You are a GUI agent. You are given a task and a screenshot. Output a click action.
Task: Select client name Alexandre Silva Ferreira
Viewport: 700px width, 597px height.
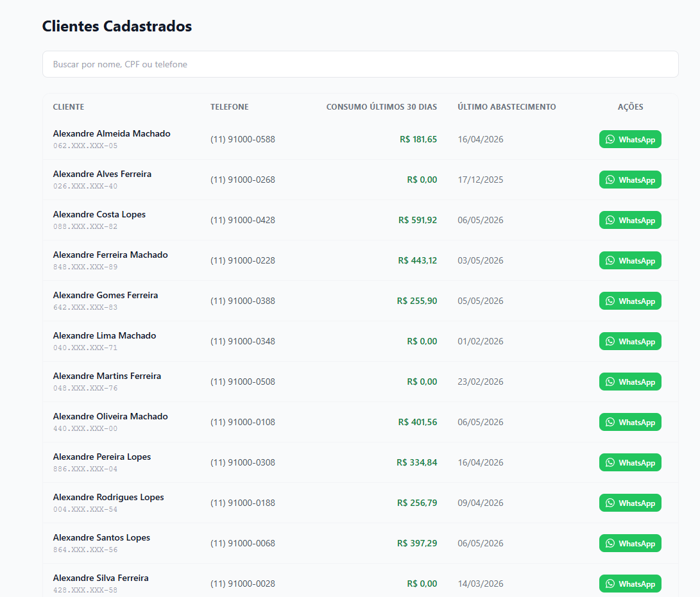(x=101, y=578)
